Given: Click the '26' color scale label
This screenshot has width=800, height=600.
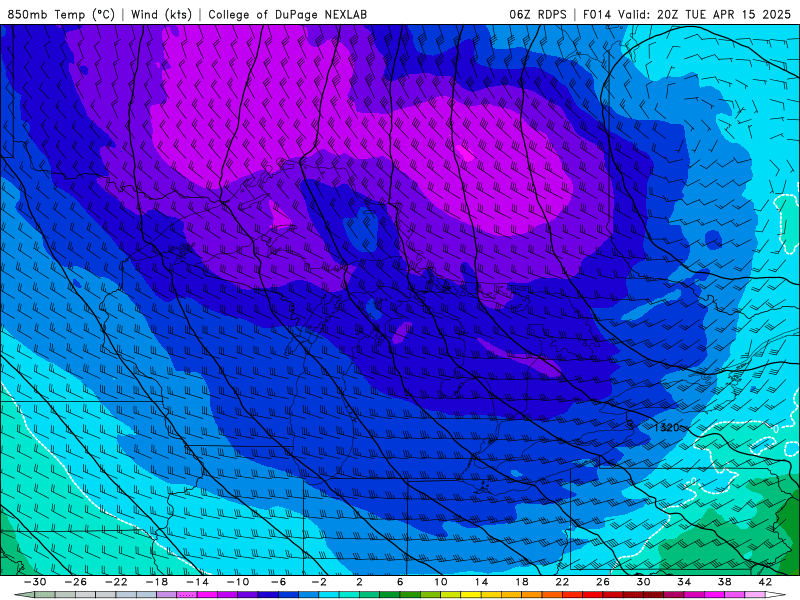Looking at the screenshot, I should pyautogui.click(x=603, y=582).
